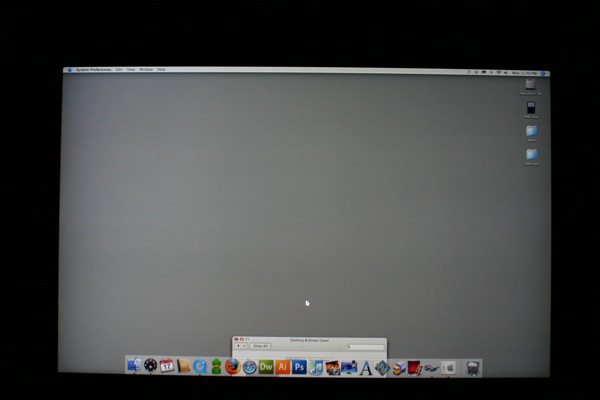The width and height of the screenshot is (600, 400).
Task: Open the Window menu
Action: tap(146, 70)
